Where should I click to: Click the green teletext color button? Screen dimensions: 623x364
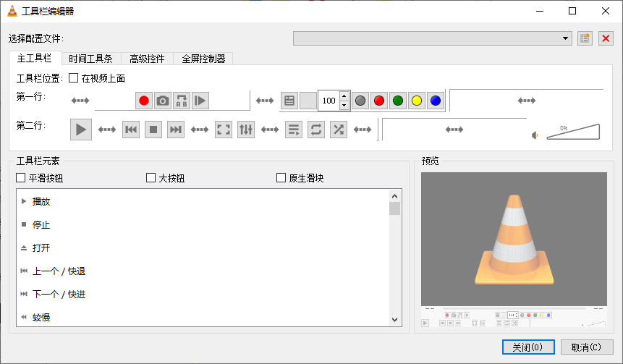398,101
